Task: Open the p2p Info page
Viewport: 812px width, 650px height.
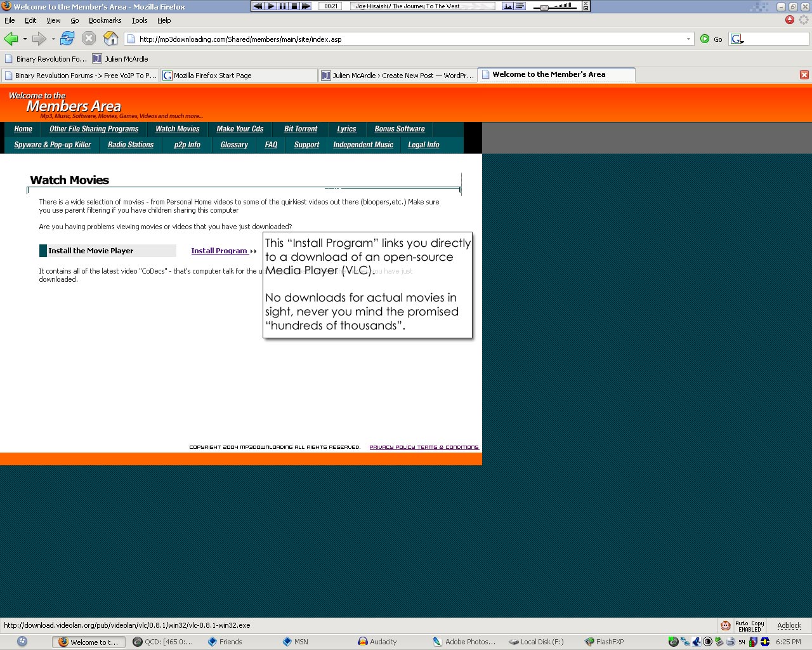Action: [187, 145]
